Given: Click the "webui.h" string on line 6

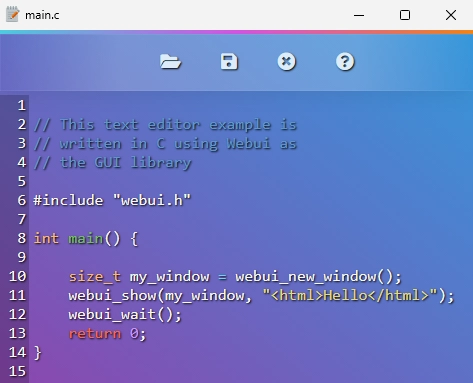Looking at the screenshot, I should 152,200.
